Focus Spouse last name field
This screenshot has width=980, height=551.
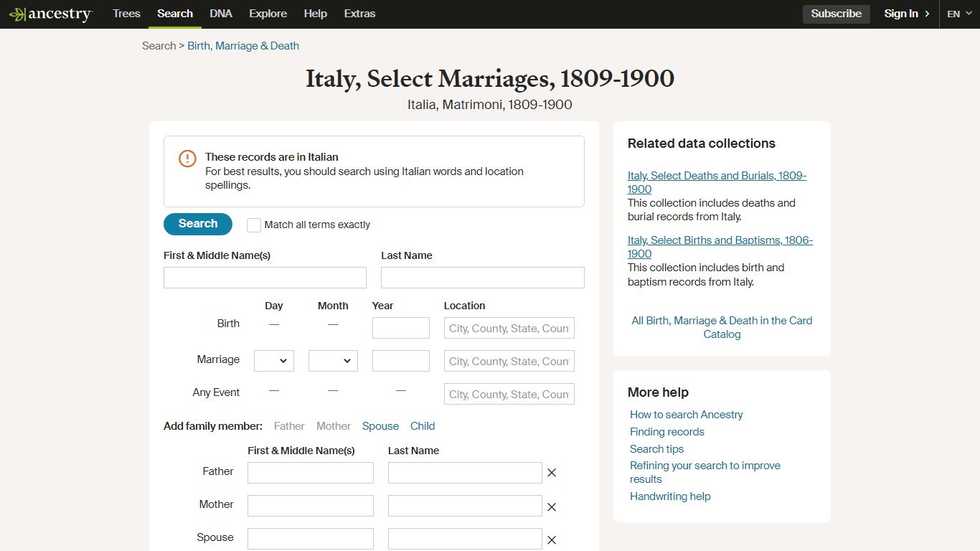click(465, 539)
